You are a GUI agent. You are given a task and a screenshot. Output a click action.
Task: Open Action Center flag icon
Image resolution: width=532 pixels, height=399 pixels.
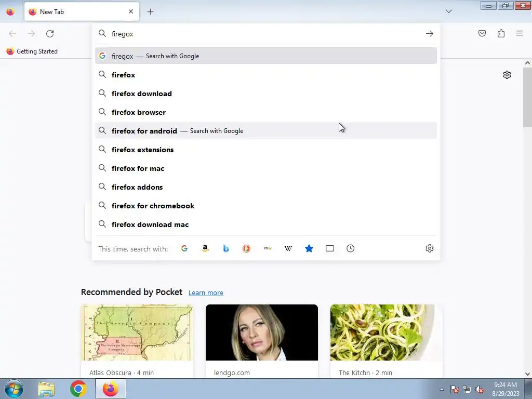pyautogui.click(x=455, y=389)
